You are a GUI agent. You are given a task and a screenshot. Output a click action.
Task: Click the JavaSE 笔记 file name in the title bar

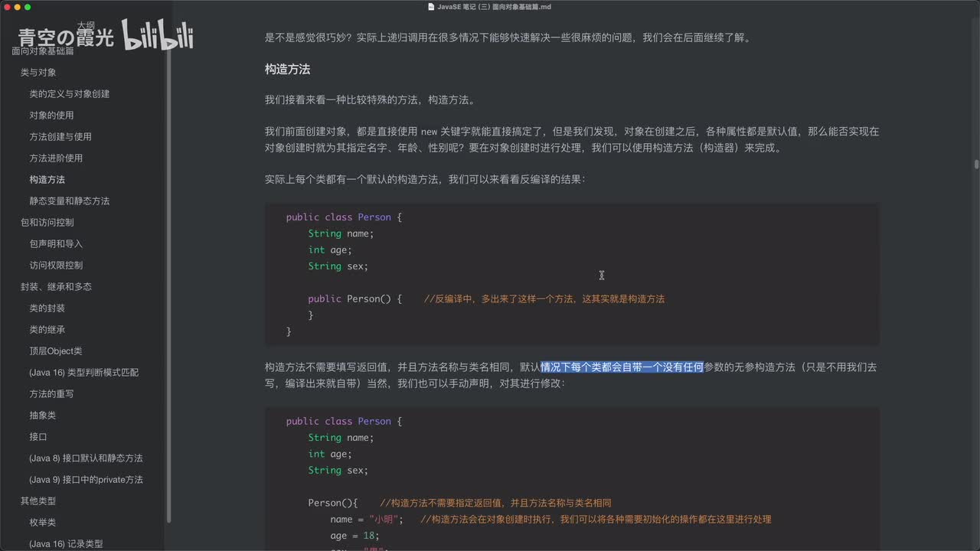click(x=494, y=7)
